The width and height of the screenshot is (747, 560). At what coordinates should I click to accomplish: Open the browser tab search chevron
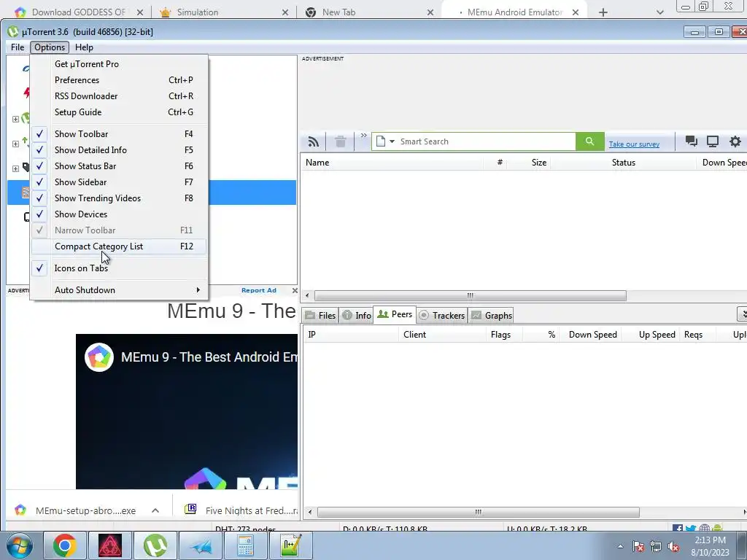(x=659, y=12)
